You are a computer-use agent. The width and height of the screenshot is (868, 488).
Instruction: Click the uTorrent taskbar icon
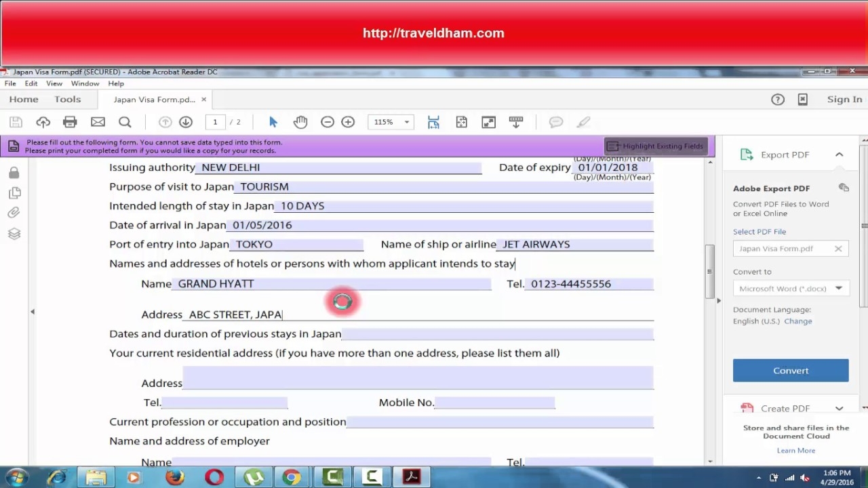[254, 477]
